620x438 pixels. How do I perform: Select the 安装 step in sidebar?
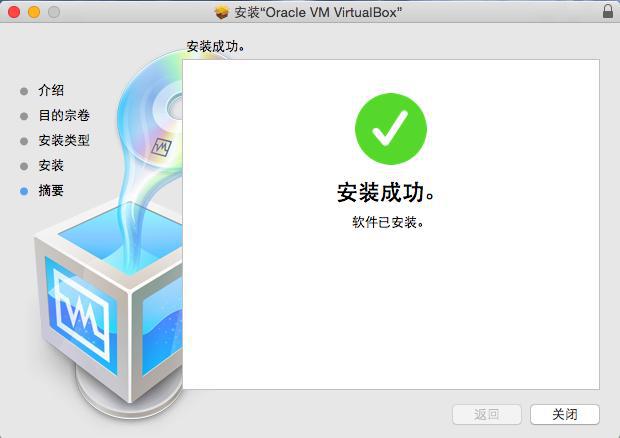[x=51, y=165]
